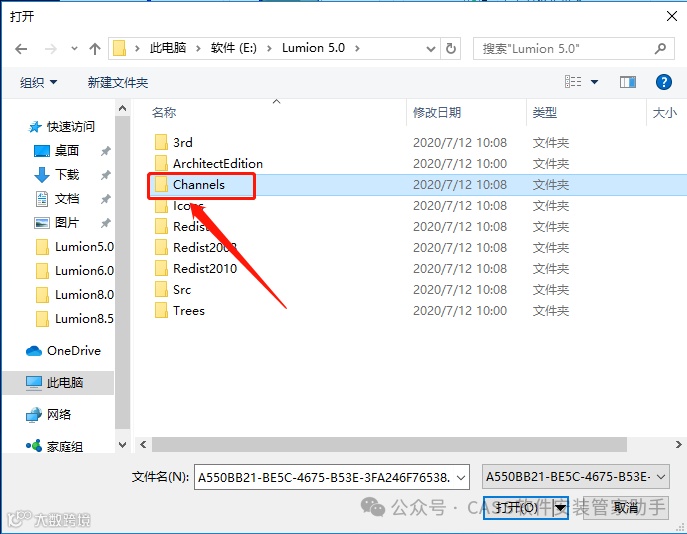687x534 pixels.
Task: Click navigation pane scroll up arrow
Action: coord(123,108)
